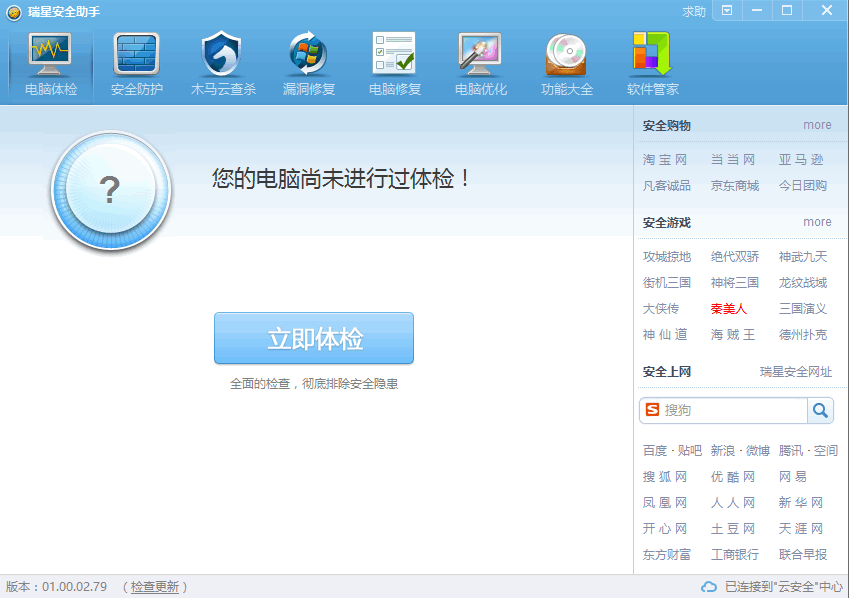Image resolution: width=849 pixels, height=598 pixels.
Task: Open the 土豆网 link
Action: [733, 529]
